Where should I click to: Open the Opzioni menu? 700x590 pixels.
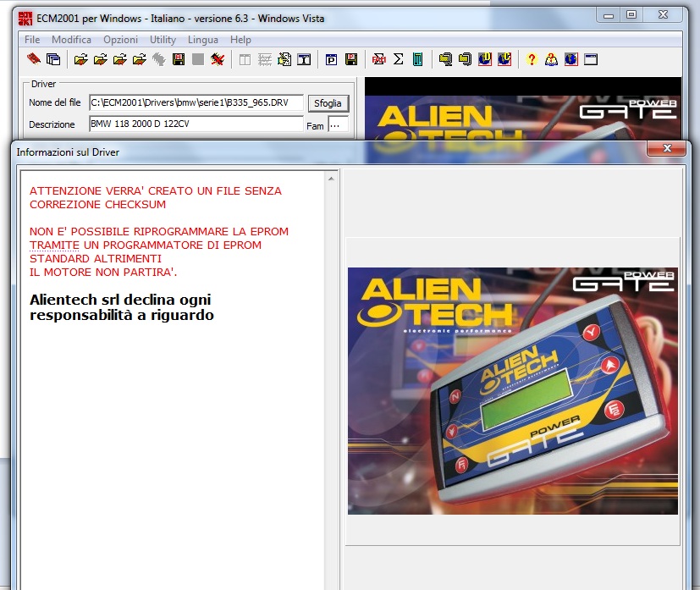click(x=120, y=40)
